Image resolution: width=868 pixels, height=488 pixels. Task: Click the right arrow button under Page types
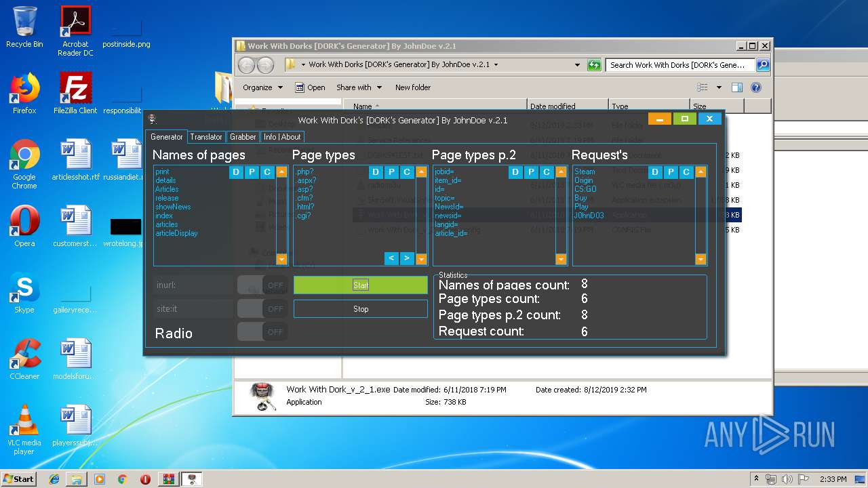407,258
